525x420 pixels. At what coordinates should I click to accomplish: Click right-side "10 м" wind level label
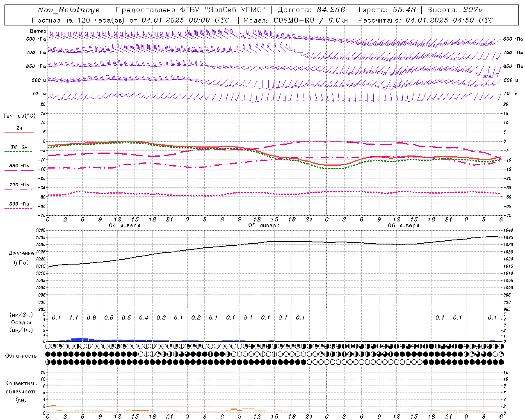[511, 94]
